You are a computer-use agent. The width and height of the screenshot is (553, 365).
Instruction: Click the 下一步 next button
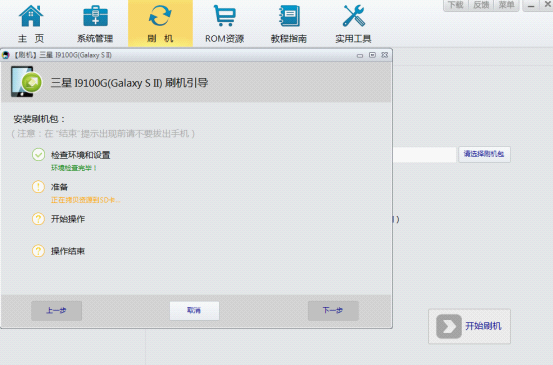(x=333, y=311)
